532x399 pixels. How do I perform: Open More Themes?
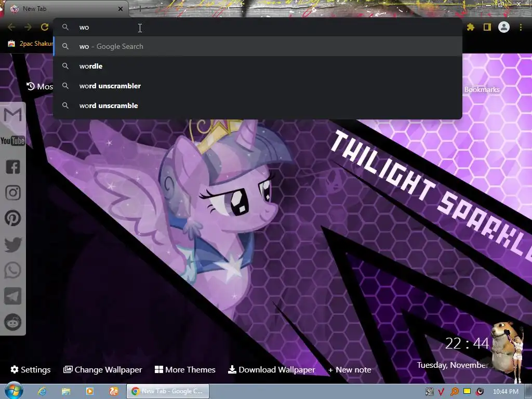185,369
